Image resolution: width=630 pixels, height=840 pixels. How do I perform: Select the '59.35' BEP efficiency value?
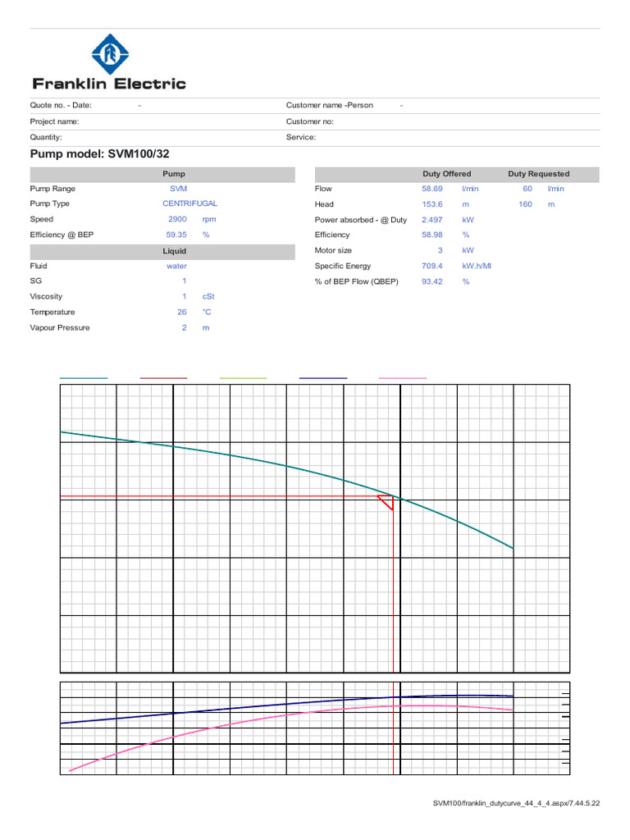coord(176,235)
